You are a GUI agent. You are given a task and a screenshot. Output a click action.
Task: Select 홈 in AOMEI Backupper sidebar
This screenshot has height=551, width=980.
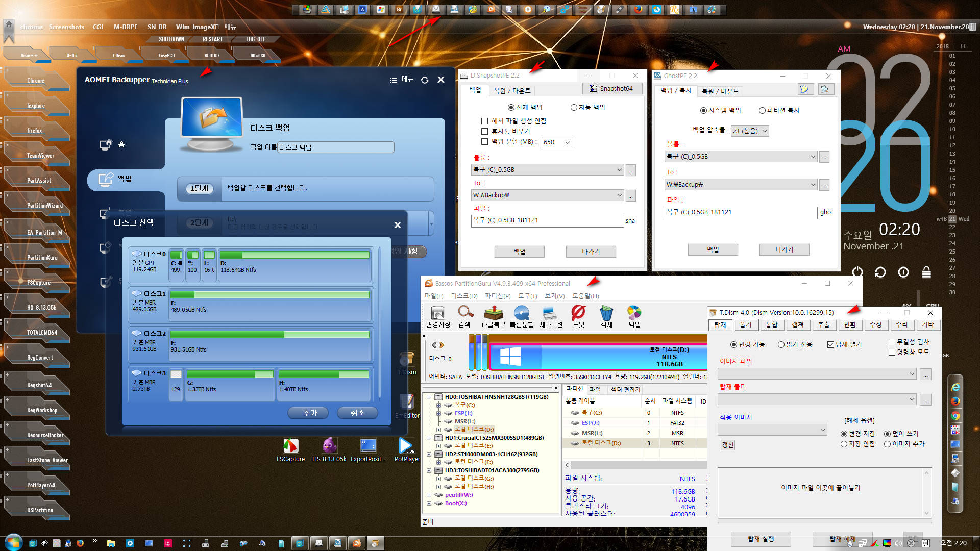pos(113,145)
